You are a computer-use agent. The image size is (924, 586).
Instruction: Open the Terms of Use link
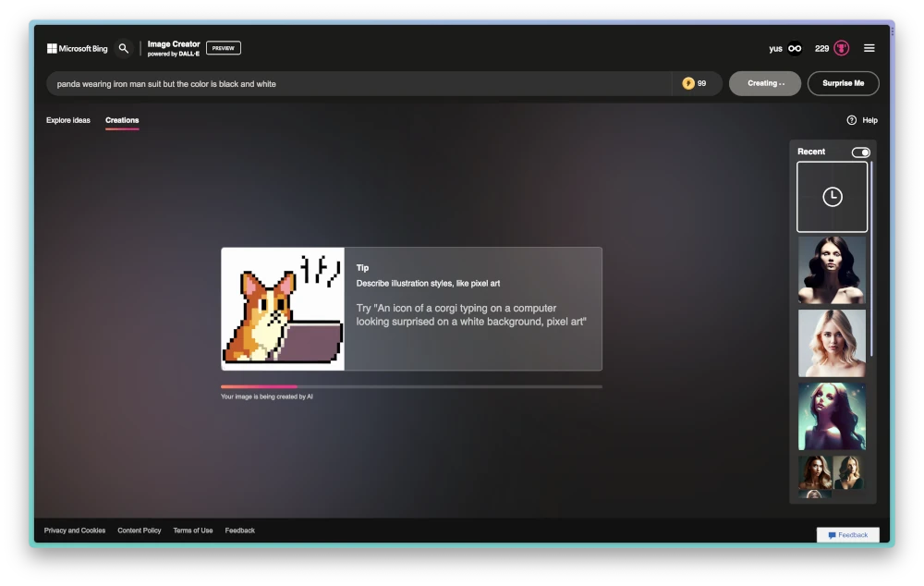[192, 530]
